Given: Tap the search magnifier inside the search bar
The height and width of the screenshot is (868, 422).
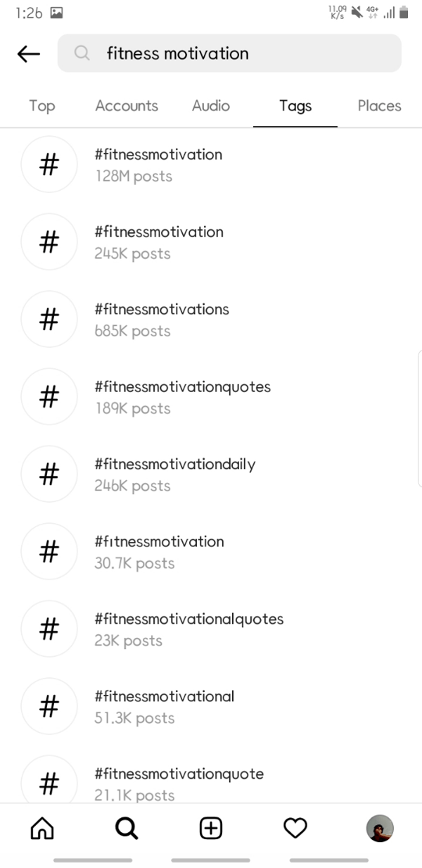Looking at the screenshot, I should point(82,54).
